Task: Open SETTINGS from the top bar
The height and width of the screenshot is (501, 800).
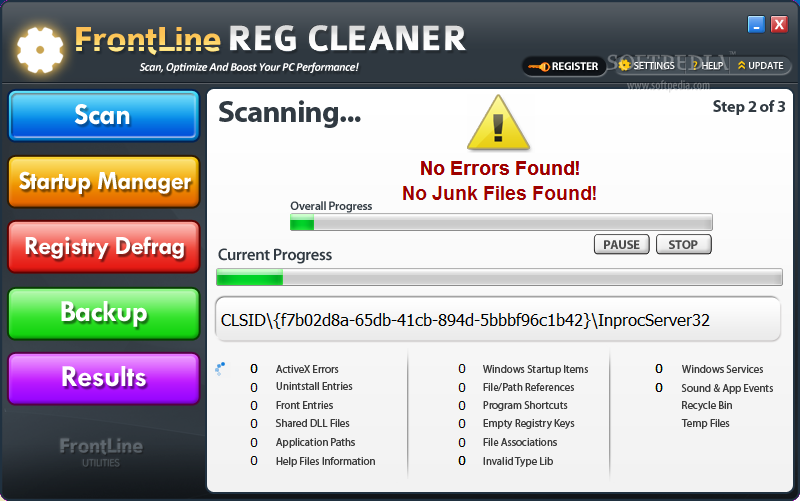Action: (x=647, y=65)
